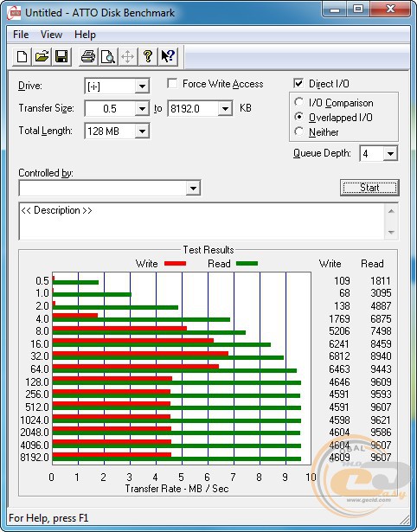Close the ATTO Disk Benchmark window

click(390, 10)
